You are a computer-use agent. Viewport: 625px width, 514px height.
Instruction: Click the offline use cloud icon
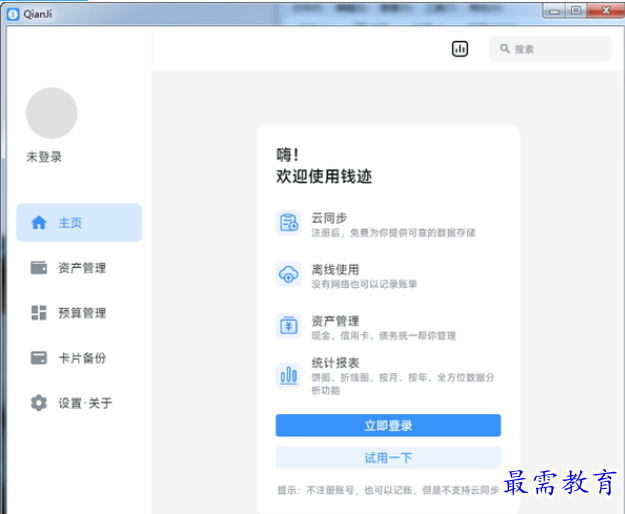[289, 275]
